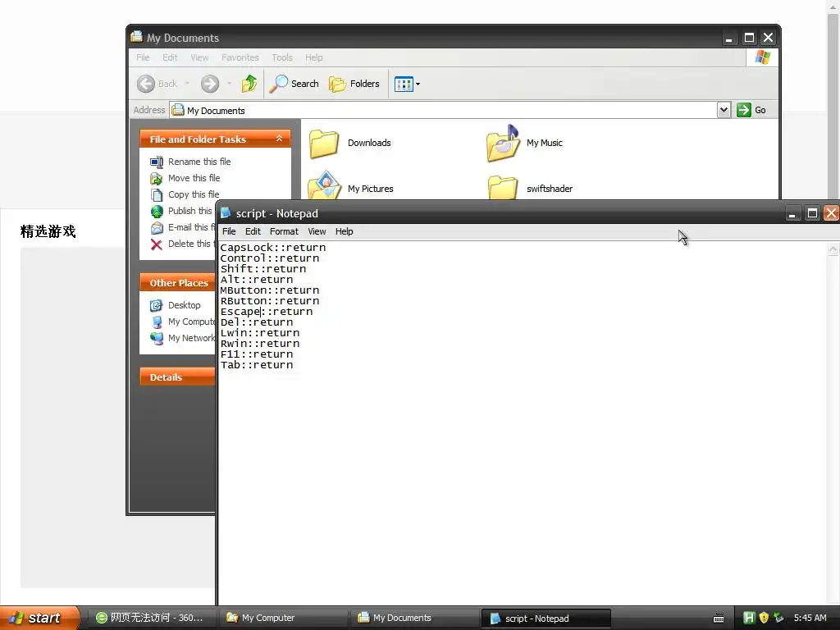Click the E-mail this file envelope icon

157,228
